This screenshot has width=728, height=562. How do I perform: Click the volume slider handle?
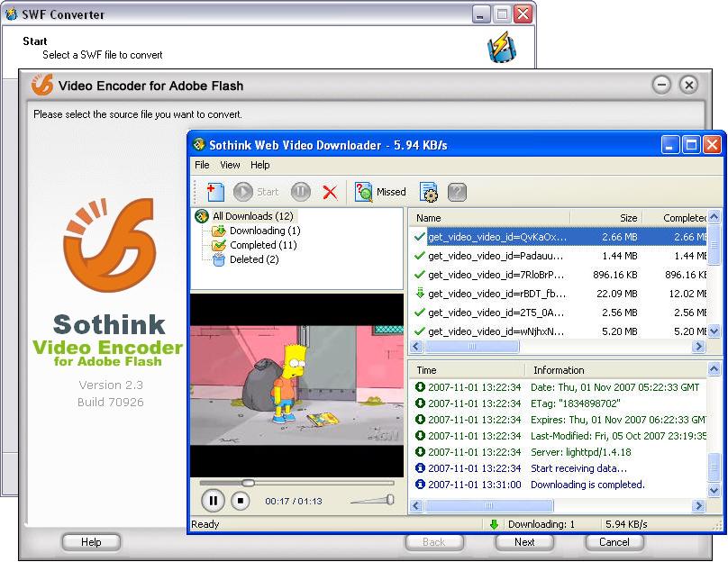[390, 499]
